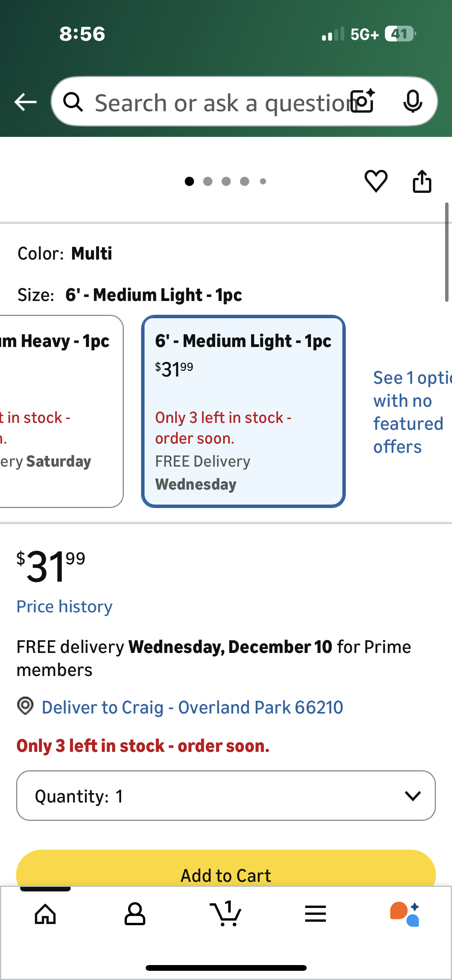
Task: Open Deliver to Craig location selector
Action: click(x=192, y=707)
